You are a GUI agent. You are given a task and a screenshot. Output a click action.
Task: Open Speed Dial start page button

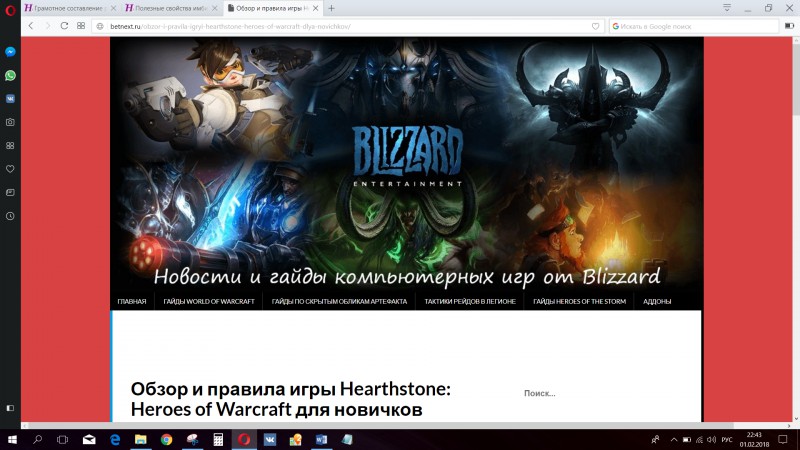[81, 26]
